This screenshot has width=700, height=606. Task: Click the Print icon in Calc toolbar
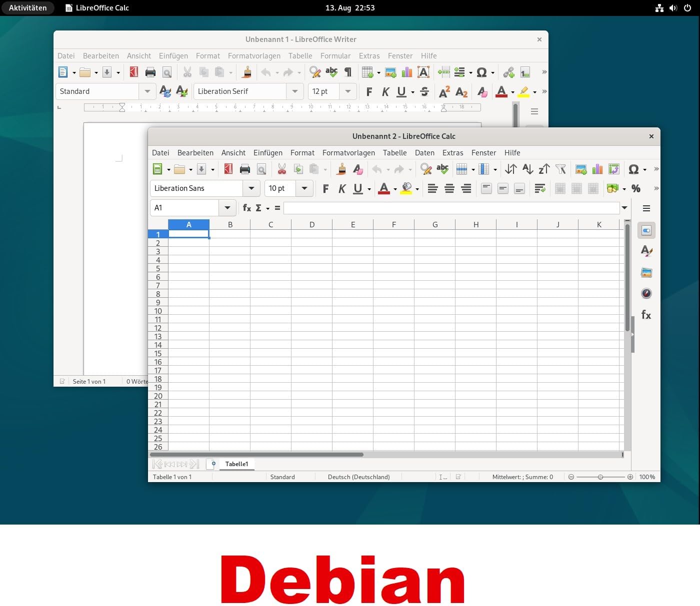[245, 169]
